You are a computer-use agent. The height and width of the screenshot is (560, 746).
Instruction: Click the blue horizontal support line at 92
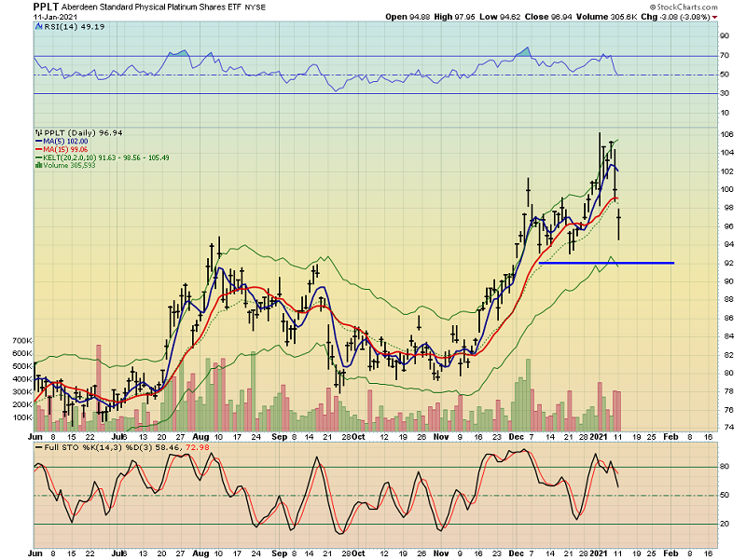pyautogui.click(x=606, y=263)
